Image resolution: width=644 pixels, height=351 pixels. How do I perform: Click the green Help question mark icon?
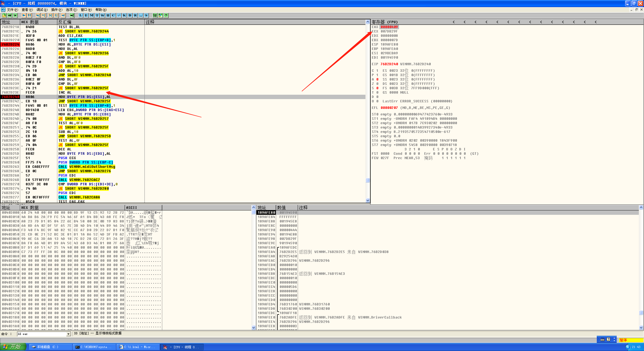[166, 16]
